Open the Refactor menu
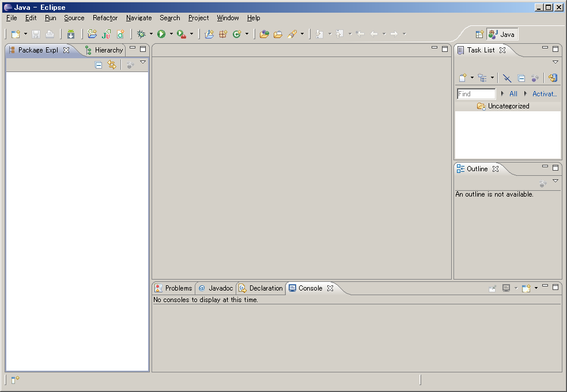 (105, 18)
